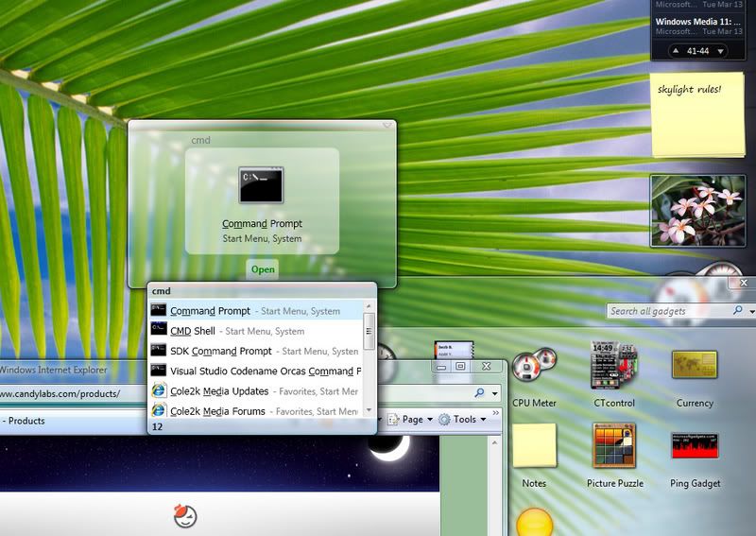Click the gadget search magnifier icon
Image resolution: width=756 pixels, height=536 pixels.
[x=738, y=311]
